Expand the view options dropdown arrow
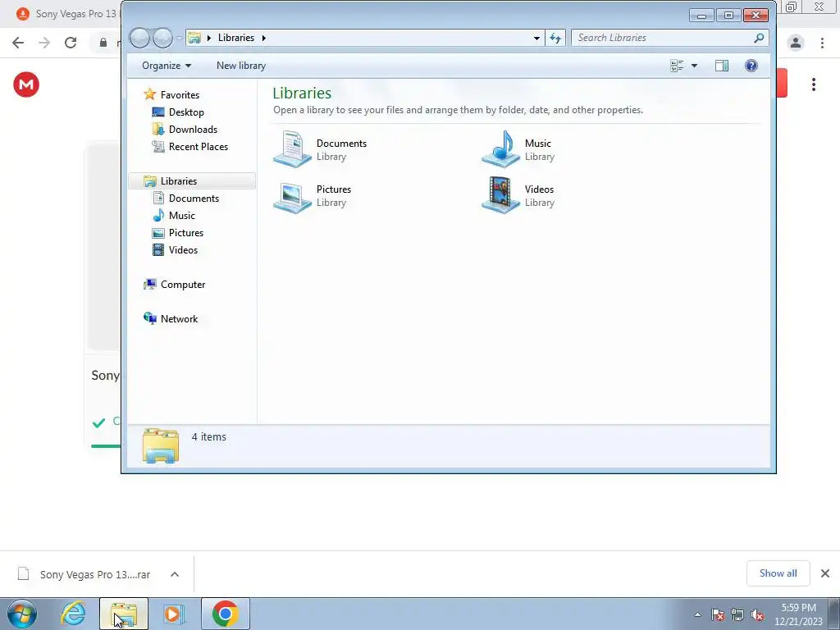The image size is (840, 630). [694, 66]
